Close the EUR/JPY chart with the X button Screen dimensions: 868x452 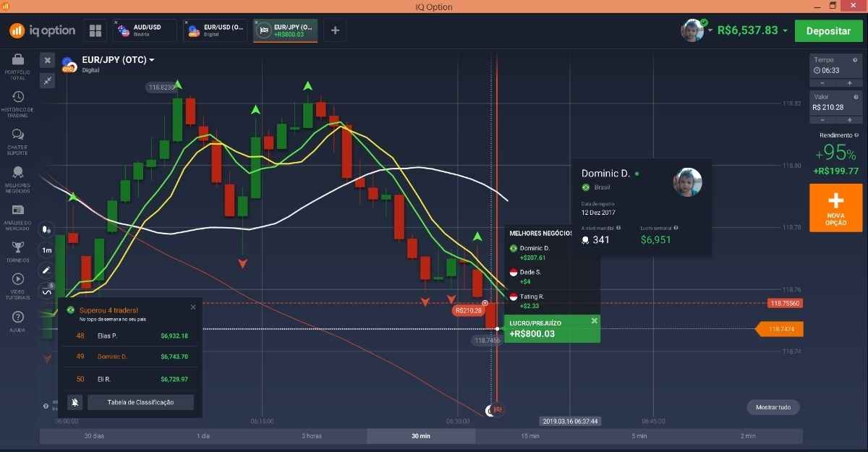pos(48,61)
